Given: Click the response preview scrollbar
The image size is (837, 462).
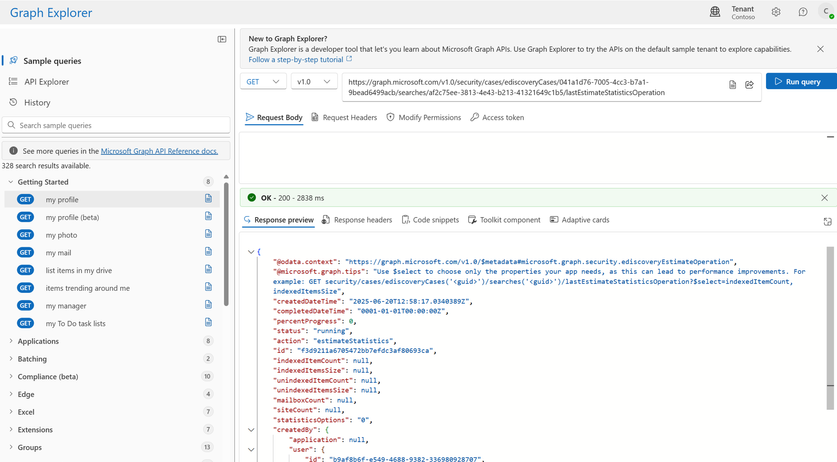Looking at the screenshot, I should tap(830, 328).
